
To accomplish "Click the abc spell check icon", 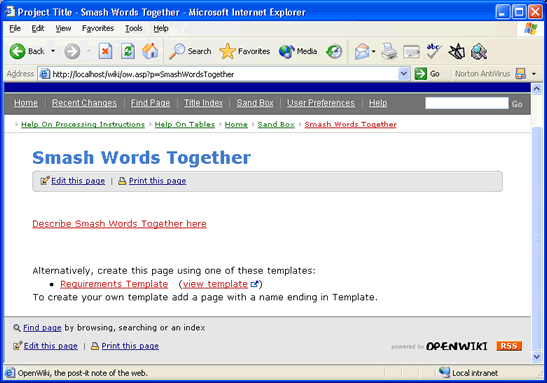I will tap(434, 51).
